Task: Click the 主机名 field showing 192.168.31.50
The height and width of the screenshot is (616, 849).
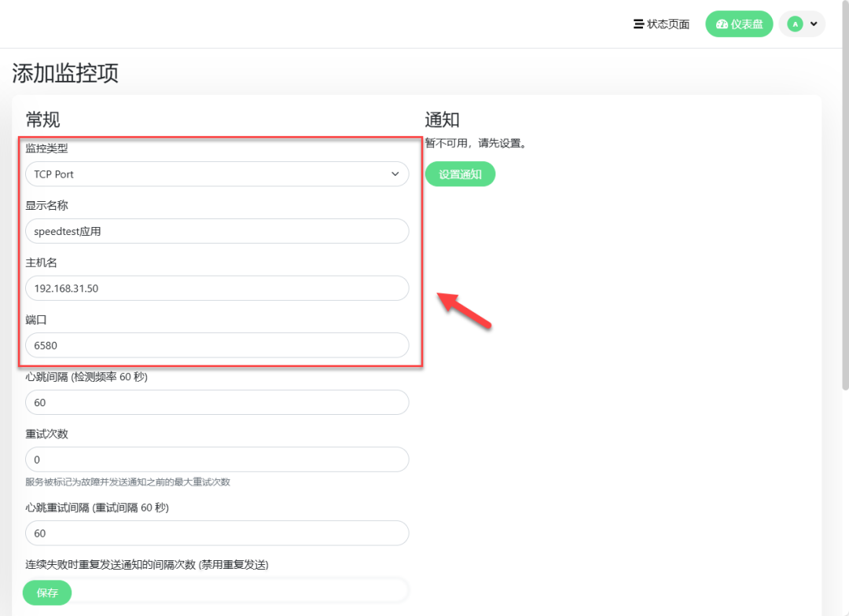Action: 217,288
